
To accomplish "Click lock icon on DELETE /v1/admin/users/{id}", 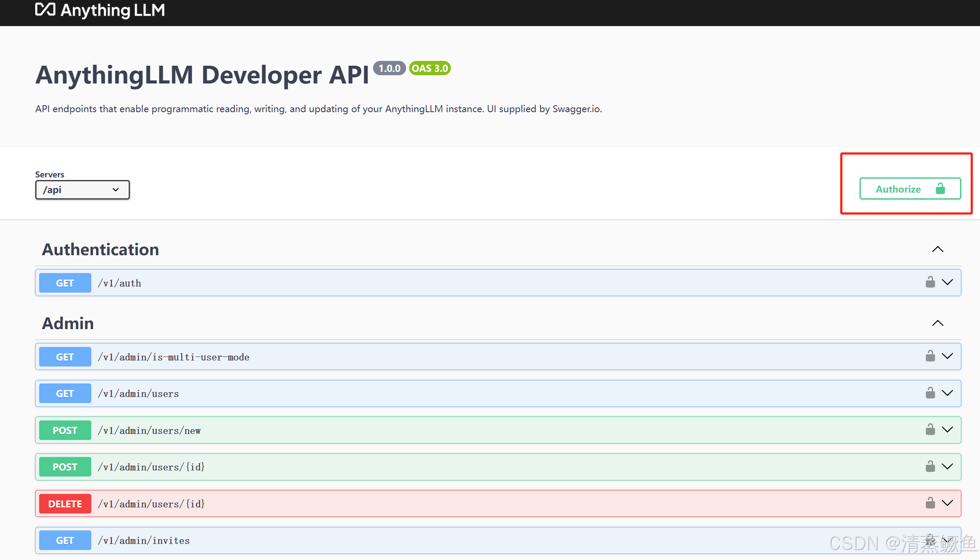I will pos(930,503).
